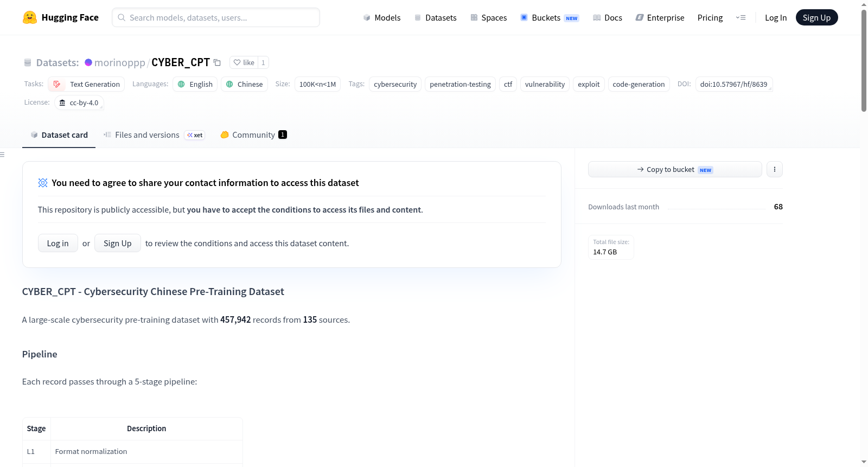
Task: Click the vulnerability tag
Action: pos(545,84)
